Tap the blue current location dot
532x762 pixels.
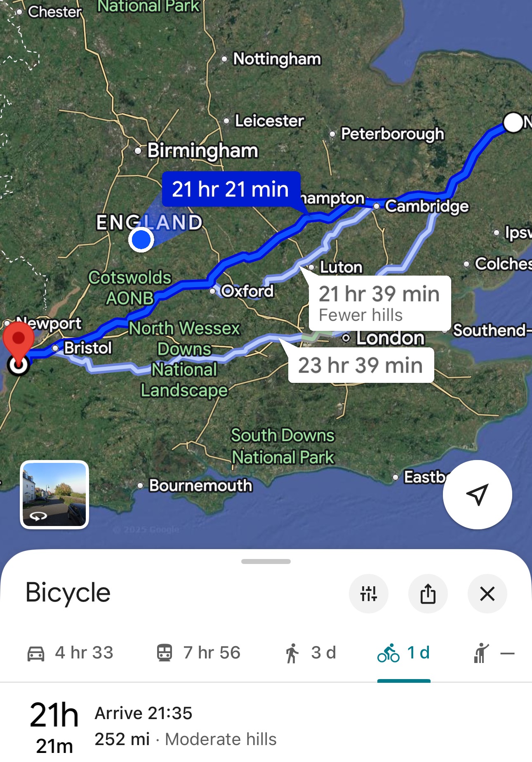pyautogui.click(x=141, y=239)
